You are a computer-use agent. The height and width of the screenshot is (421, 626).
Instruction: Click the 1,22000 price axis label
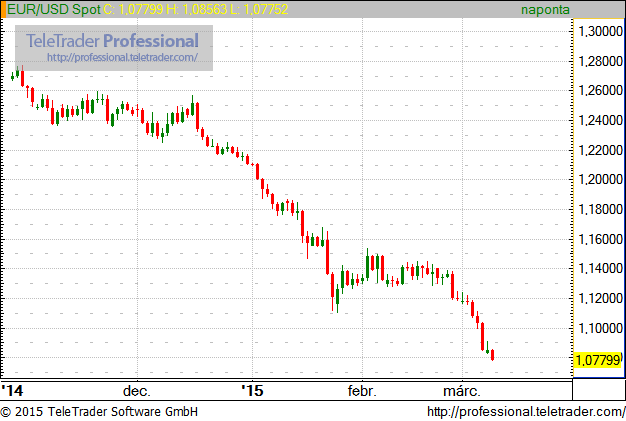coord(600,150)
